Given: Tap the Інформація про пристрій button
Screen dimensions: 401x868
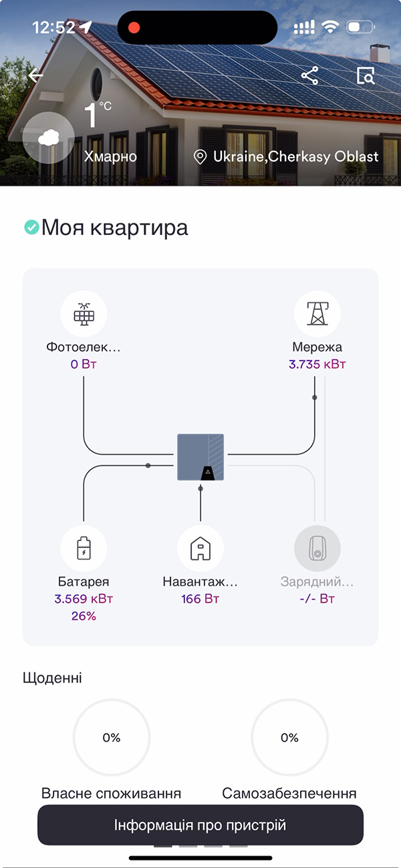Looking at the screenshot, I should [200, 825].
